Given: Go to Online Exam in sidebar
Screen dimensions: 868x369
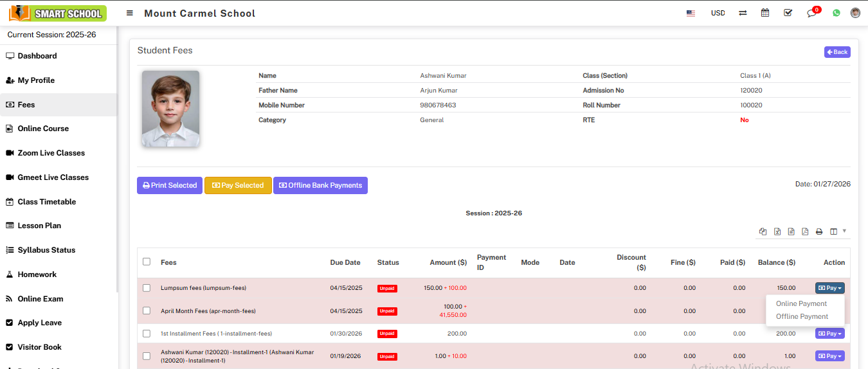Looking at the screenshot, I should pos(40,299).
